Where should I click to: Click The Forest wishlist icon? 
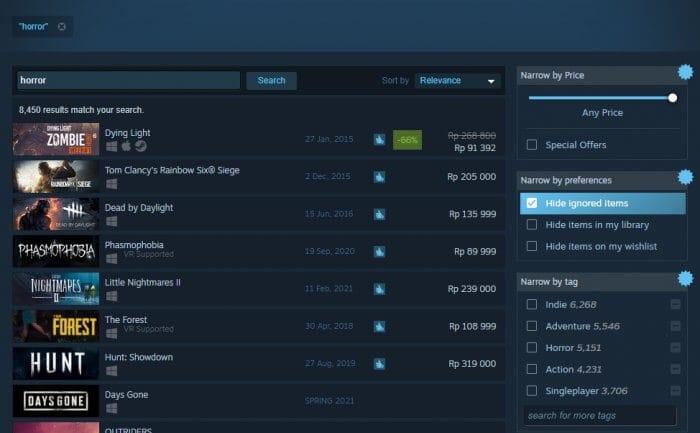(379, 327)
